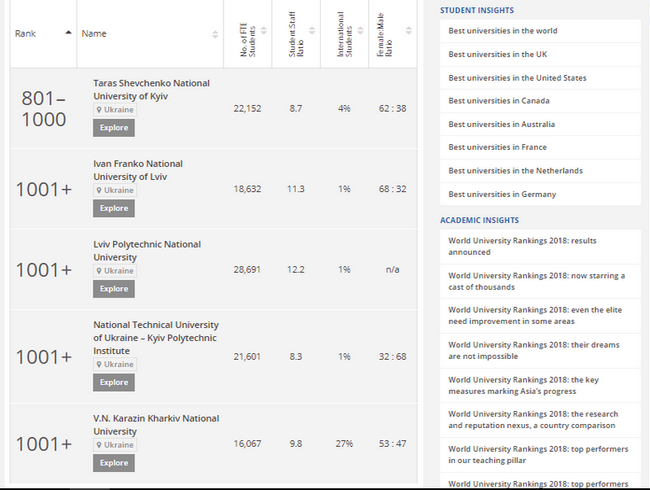Sort table by Rank column arrow
The image size is (650, 490).
(x=68, y=33)
